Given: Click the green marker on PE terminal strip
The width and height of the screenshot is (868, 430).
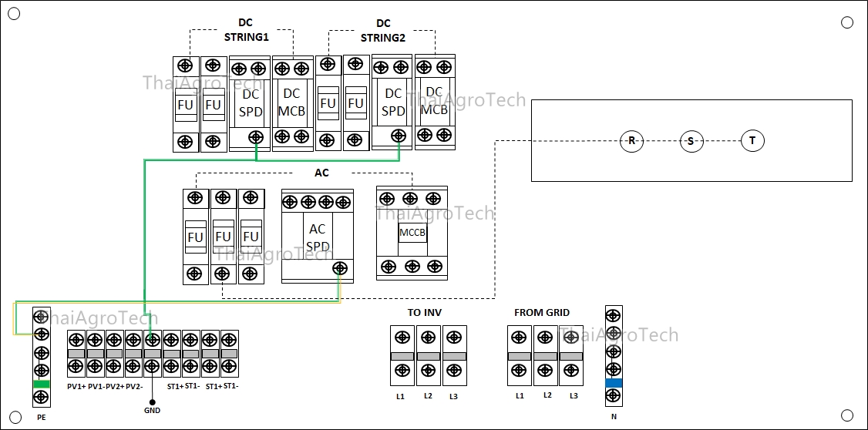Looking at the screenshot, I should (x=42, y=384).
